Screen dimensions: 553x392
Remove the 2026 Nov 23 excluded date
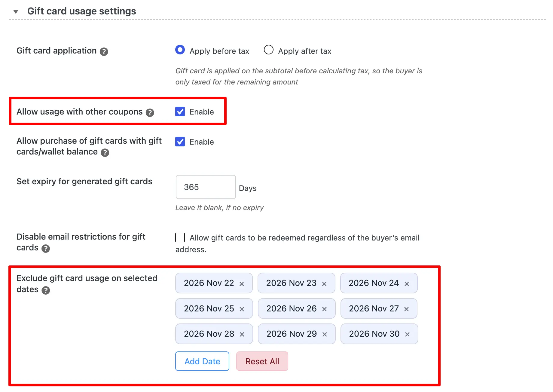324,284
